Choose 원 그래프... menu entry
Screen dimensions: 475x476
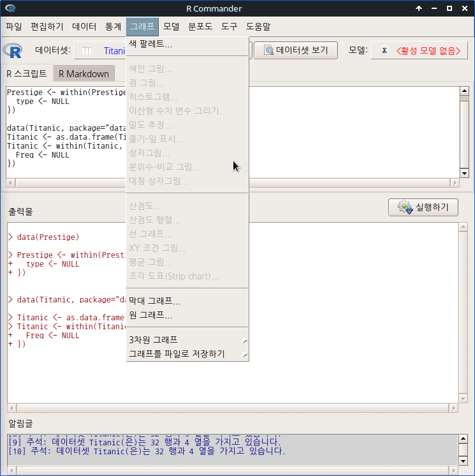tap(187, 315)
